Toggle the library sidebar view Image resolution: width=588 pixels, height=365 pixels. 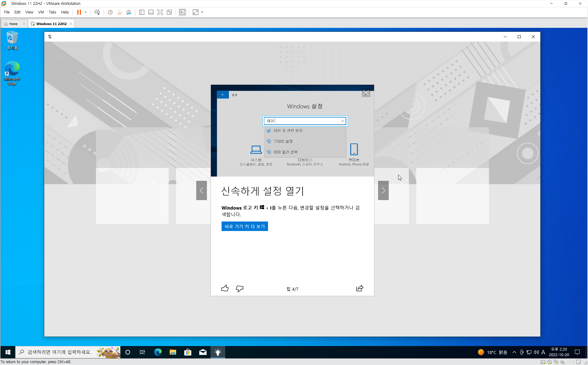click(x=141, y=12)
